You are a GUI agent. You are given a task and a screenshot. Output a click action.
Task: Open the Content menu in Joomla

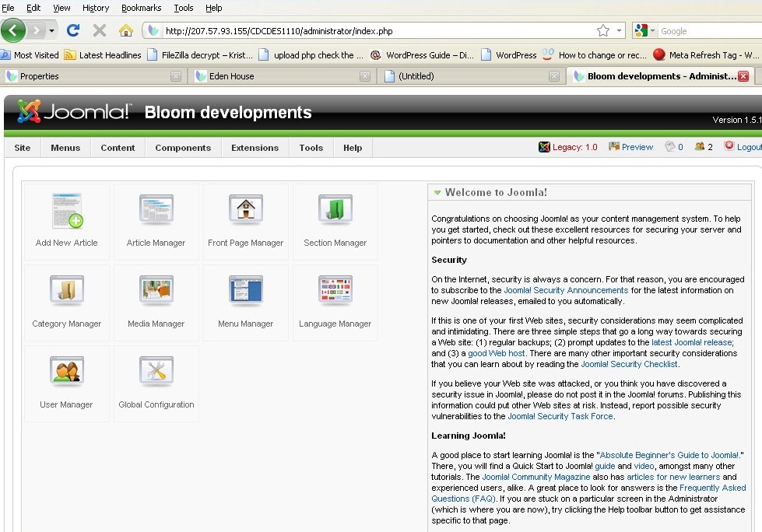click(x=118, y=148)
